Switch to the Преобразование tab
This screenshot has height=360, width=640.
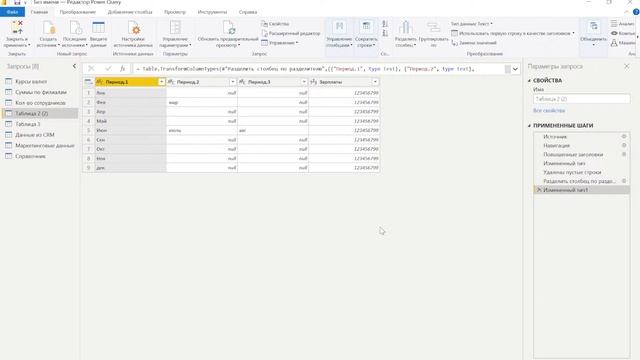coord(78,12)
